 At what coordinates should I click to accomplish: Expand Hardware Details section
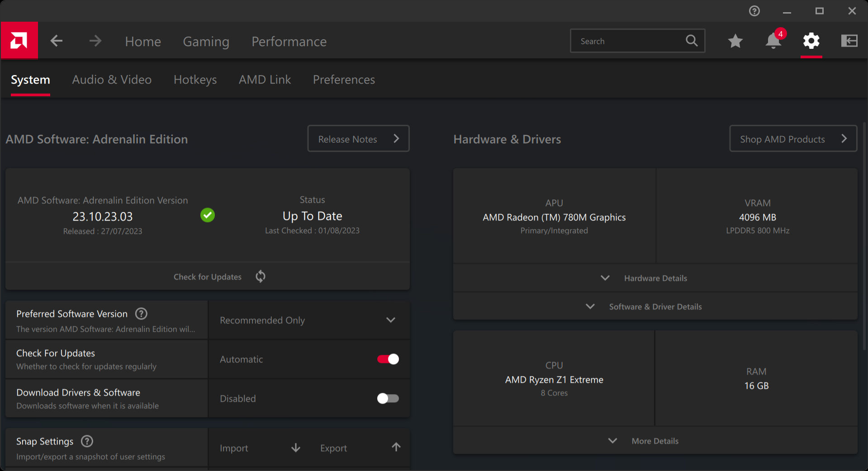coord(655,278)
